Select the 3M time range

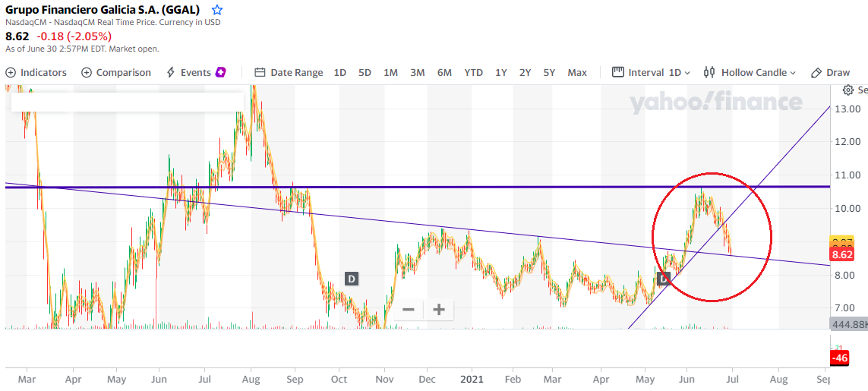(x=418, y=73)
